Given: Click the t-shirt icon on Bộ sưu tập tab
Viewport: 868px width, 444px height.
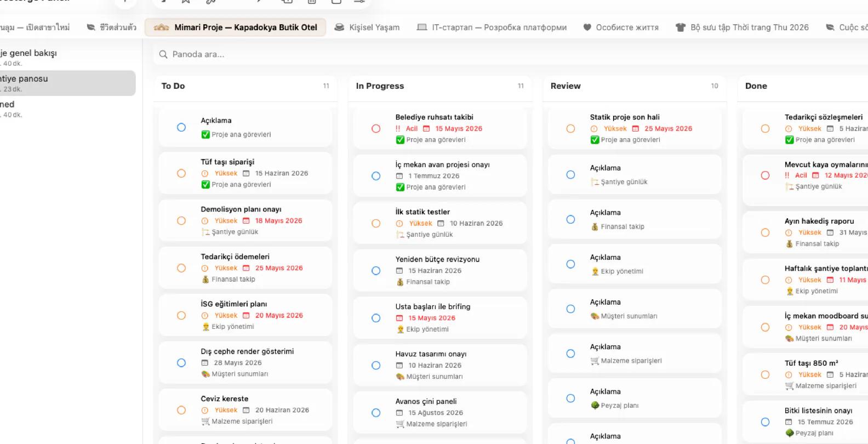Looking at the screenshot, I should 681,27.
